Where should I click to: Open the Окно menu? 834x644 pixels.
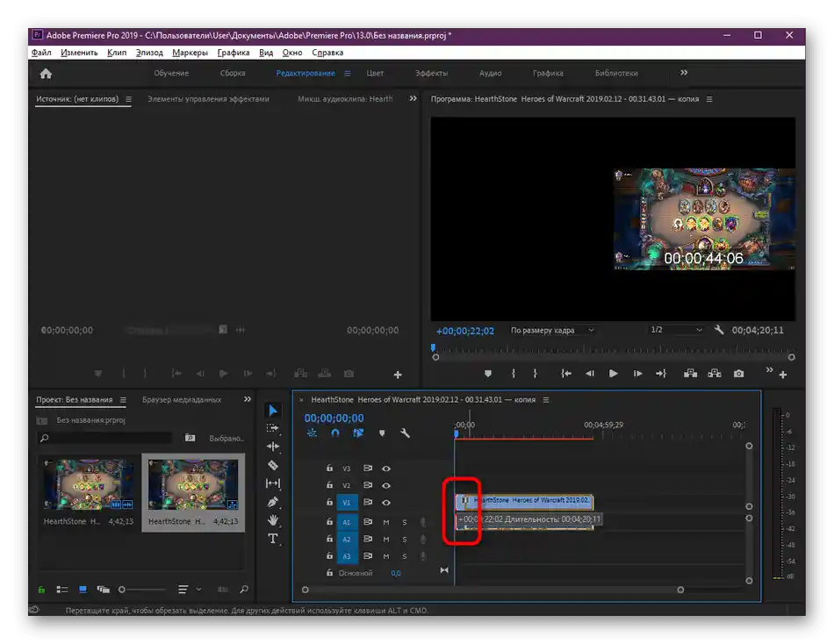[x=292, y=52]
